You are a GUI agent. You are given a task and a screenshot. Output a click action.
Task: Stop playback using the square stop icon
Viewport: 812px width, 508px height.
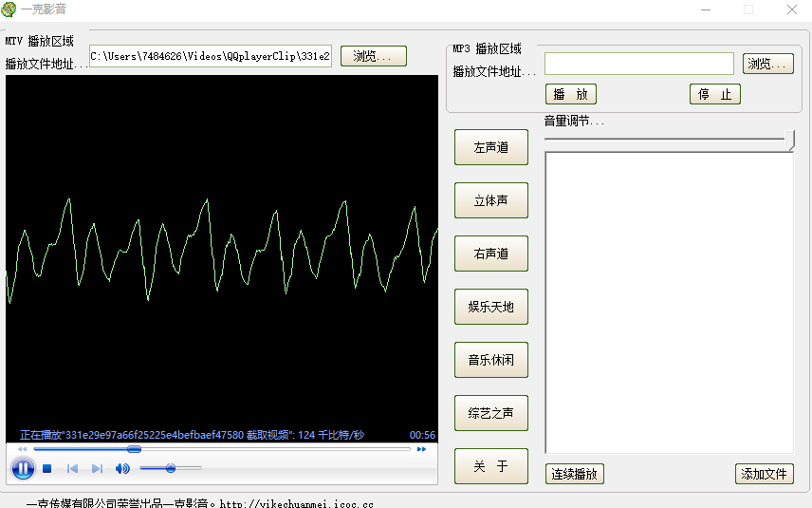coord(47,469)
